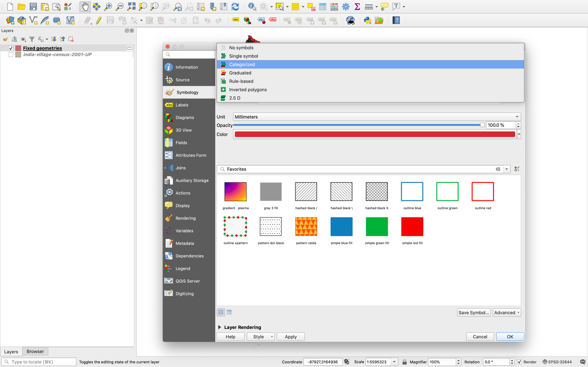Select the outline blue symbol thumbnail
Viewport: 588px width, 367px height.
point(412,192)
